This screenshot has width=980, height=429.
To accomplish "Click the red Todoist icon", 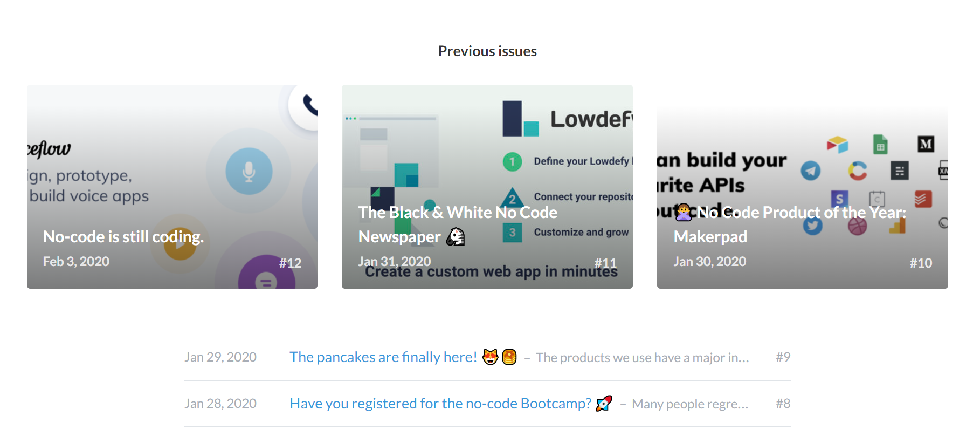I will 923,199.
